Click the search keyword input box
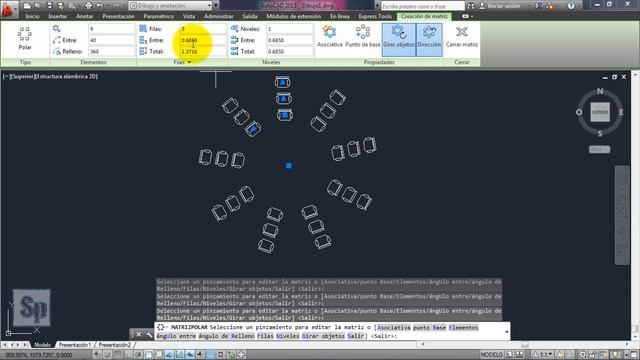Viewport: 640px width, 360px height. pos(422,6)
